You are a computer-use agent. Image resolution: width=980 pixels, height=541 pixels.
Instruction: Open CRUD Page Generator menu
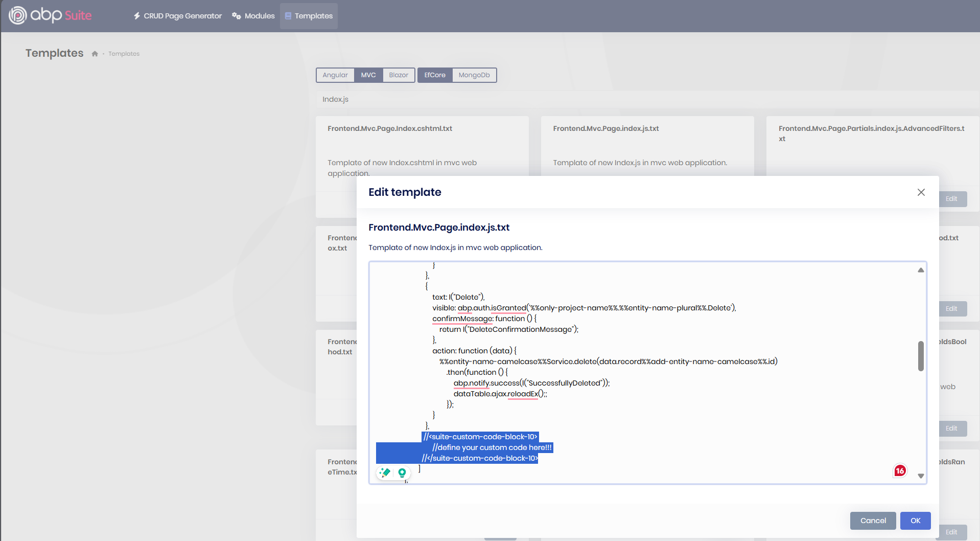[177, 16]
